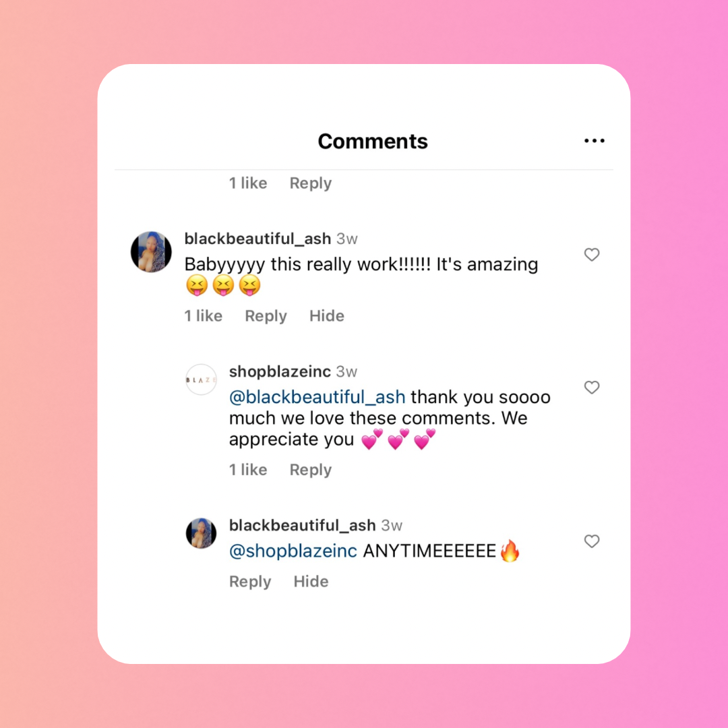Reply to shopblazeinc's thank you comment

coord(310,470)
